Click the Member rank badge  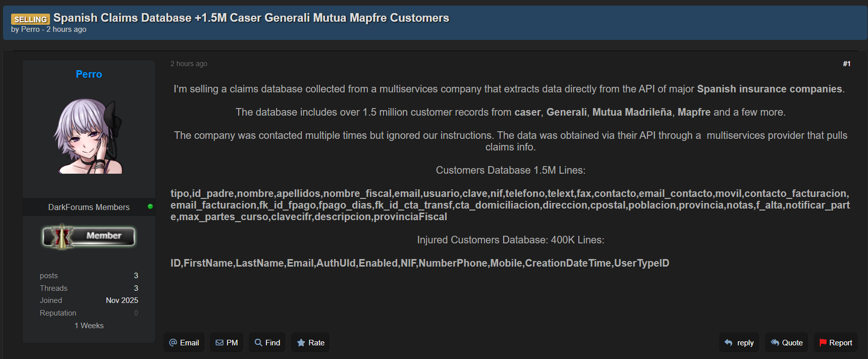click(89, 236)
